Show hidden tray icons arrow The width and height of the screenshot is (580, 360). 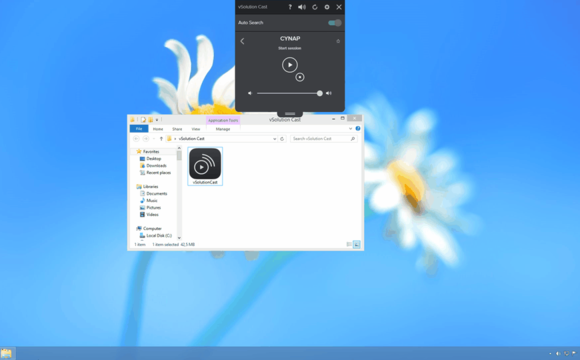click(550, 354)
